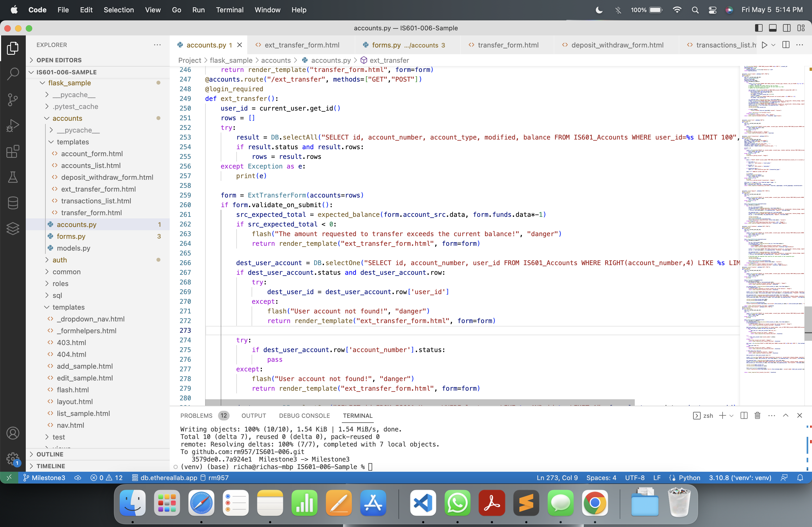The image size is (812, 527).
Task: Open the Source Control view
Action: tap(13, 100)
